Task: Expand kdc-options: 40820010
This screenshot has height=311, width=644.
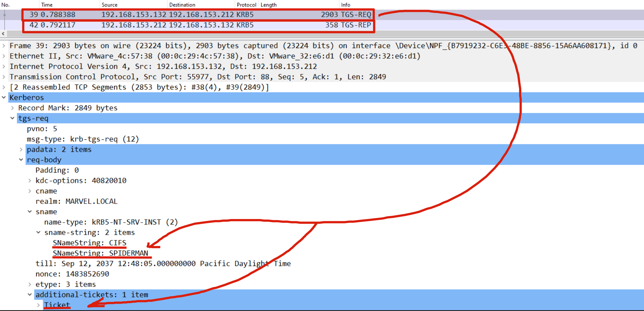Action: 30,181
